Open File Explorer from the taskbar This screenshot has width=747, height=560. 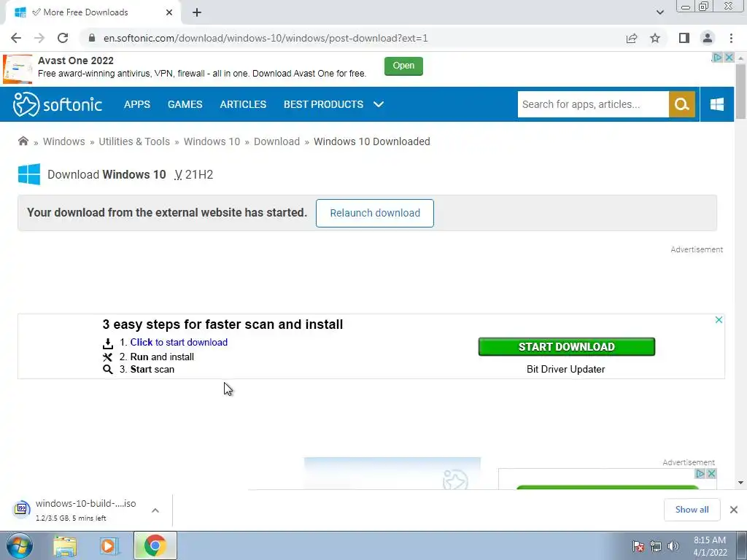pyautogui.click(x=65, y=545)
